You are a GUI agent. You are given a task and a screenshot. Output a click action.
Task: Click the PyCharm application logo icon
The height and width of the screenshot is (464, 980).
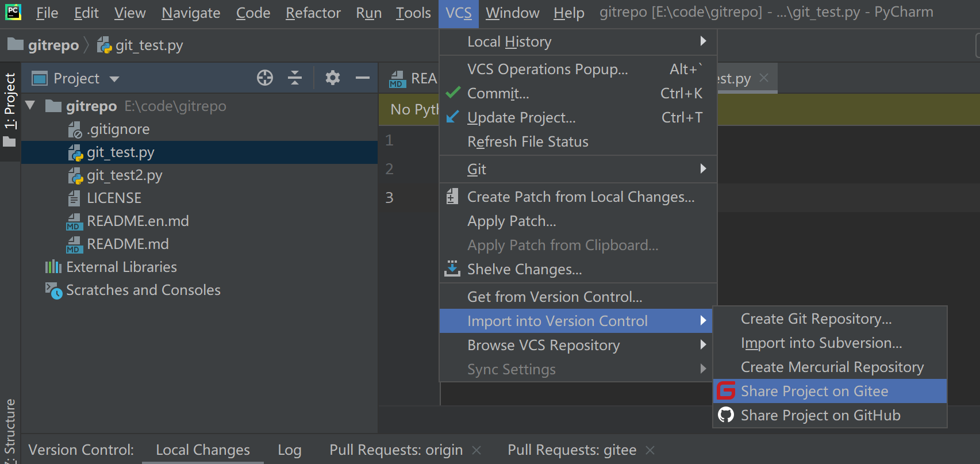point(13,12)
